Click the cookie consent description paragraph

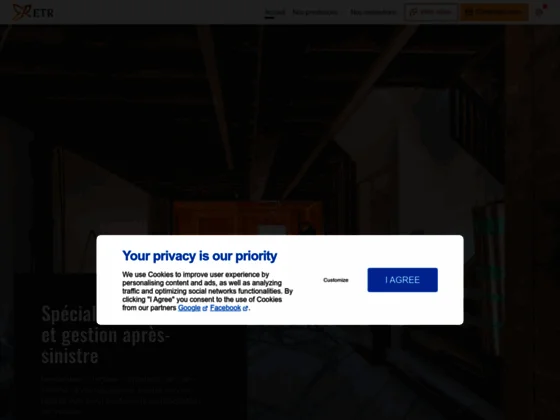208,291
